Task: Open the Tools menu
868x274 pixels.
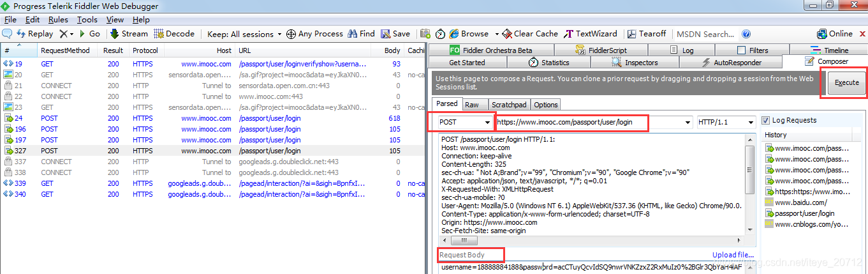Action: pyautogui.click(x=87, y=20)
